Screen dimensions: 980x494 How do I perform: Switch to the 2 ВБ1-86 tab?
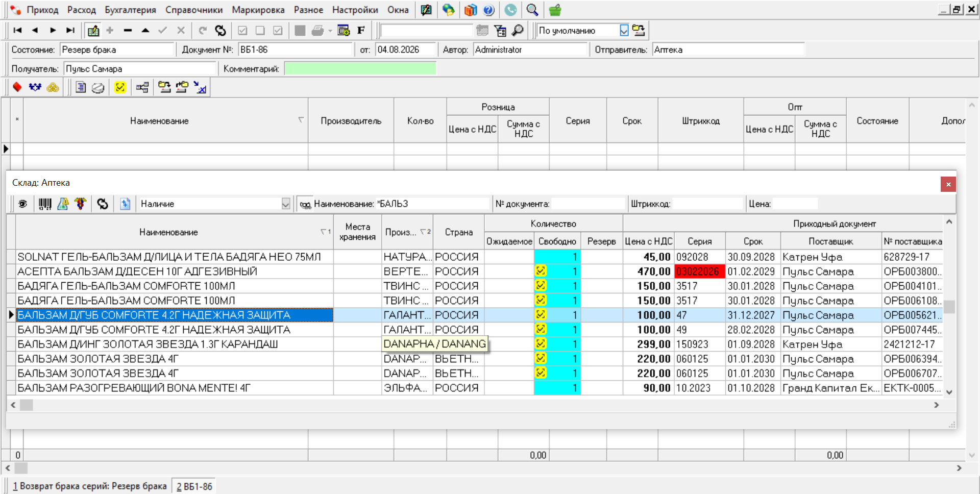point(194,486)
